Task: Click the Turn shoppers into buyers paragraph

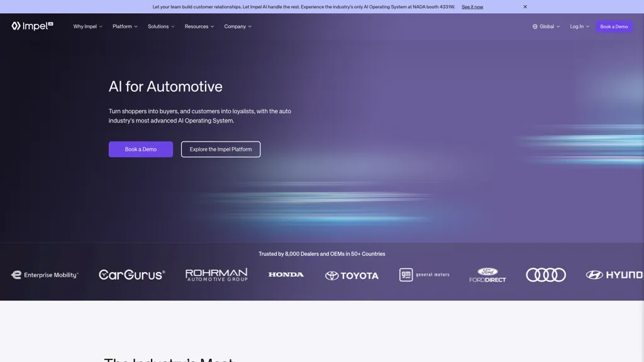Action: coord(199,116)
